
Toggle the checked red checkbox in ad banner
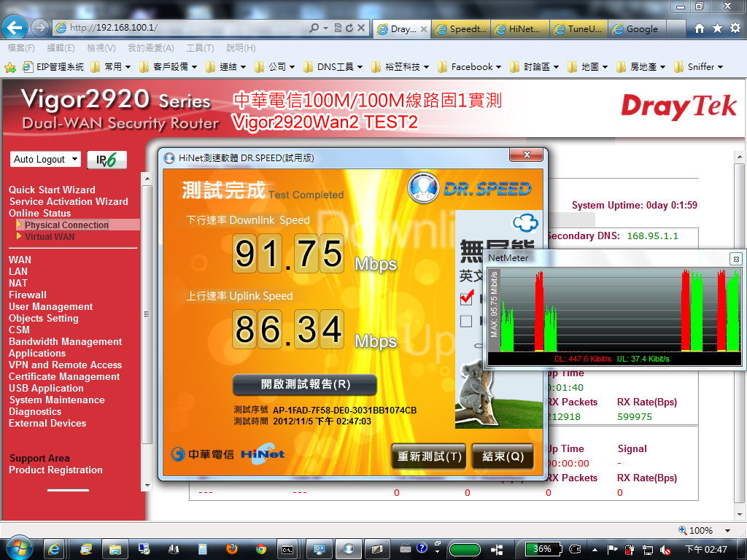(467, 297)
